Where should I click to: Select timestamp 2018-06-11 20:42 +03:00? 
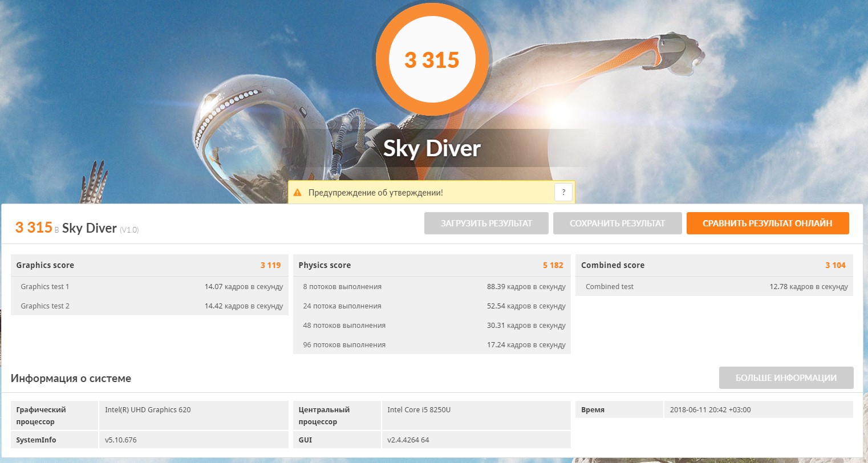click(710, 409)
